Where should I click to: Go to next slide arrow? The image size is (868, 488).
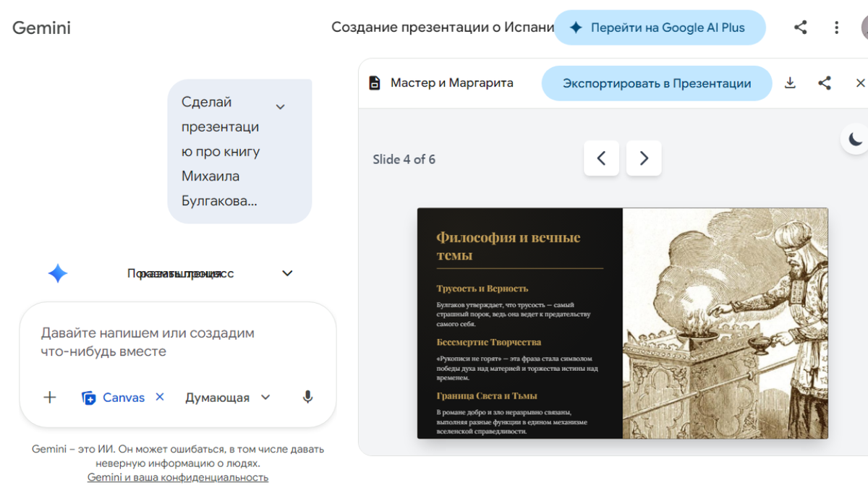coord(644,158)
